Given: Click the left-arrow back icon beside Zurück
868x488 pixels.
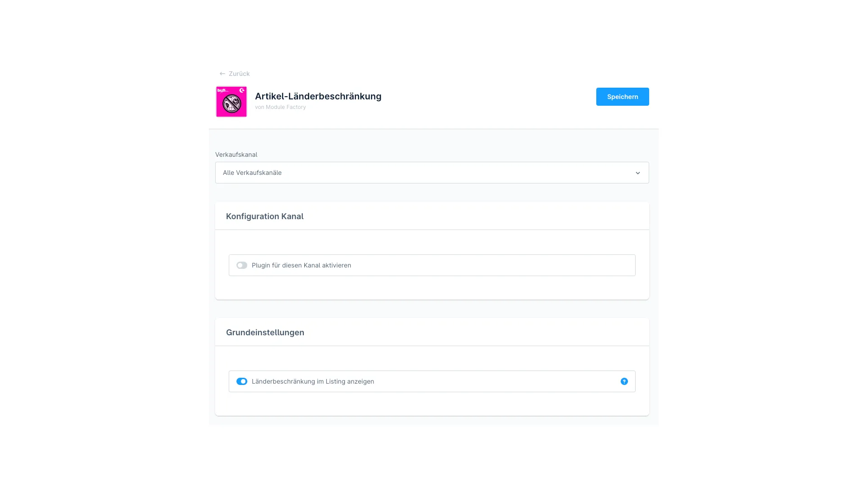Looking at the screenshot, I should point(222,73).
